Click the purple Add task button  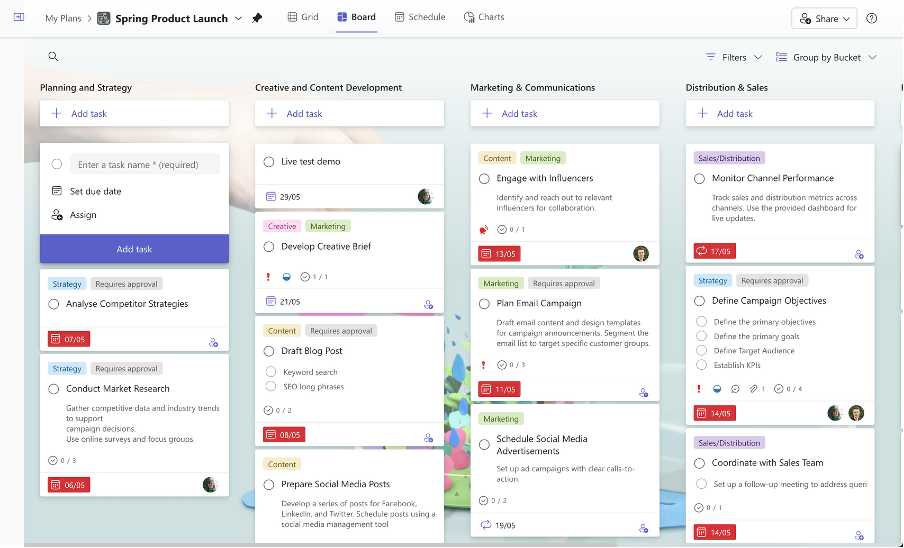pos(134,249)
